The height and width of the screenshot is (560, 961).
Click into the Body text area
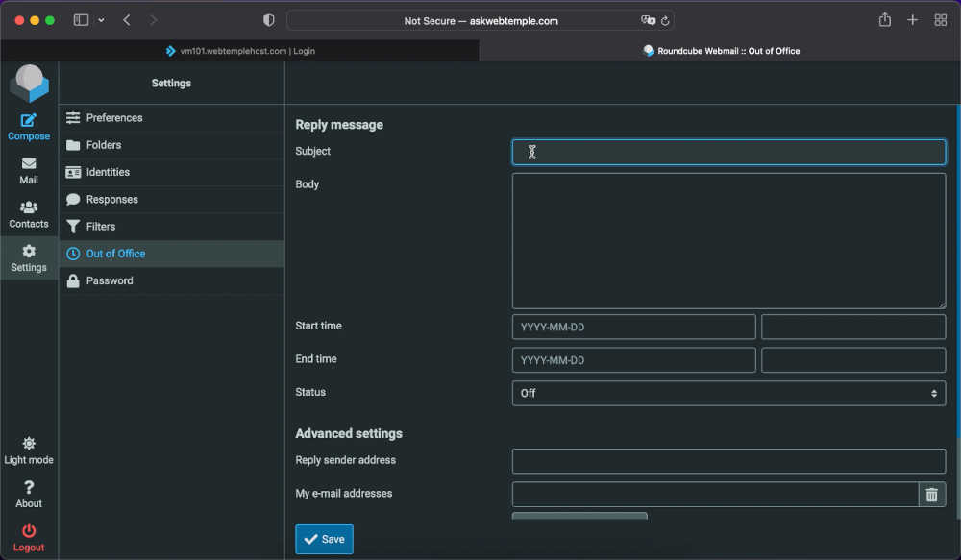(728, 241)
